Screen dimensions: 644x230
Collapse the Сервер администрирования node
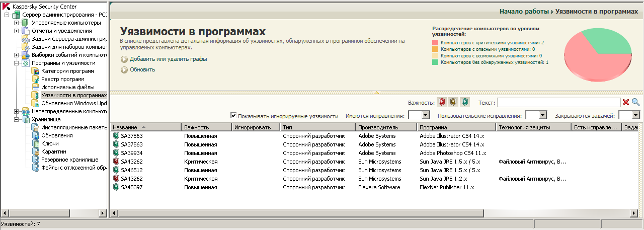point(7,15)
